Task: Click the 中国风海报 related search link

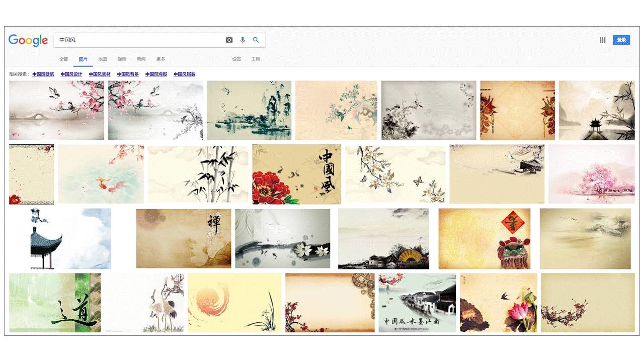Action: (156, 74)
